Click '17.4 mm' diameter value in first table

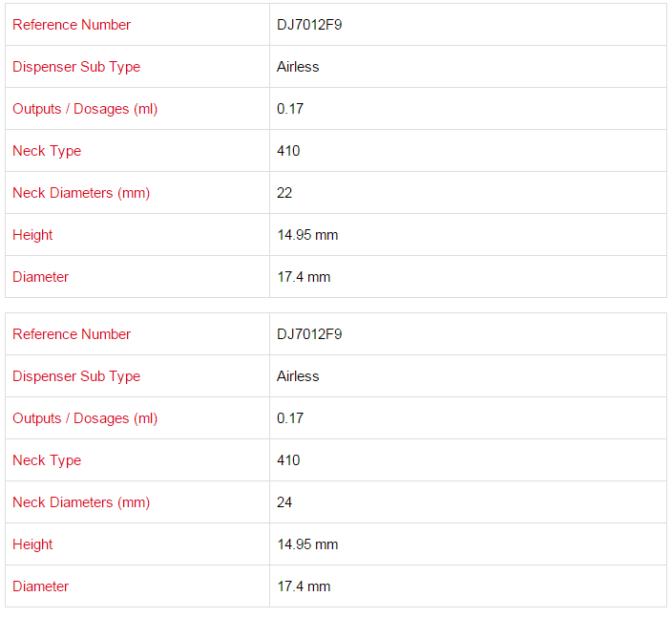pyautogui.click(x=304, y=277)
